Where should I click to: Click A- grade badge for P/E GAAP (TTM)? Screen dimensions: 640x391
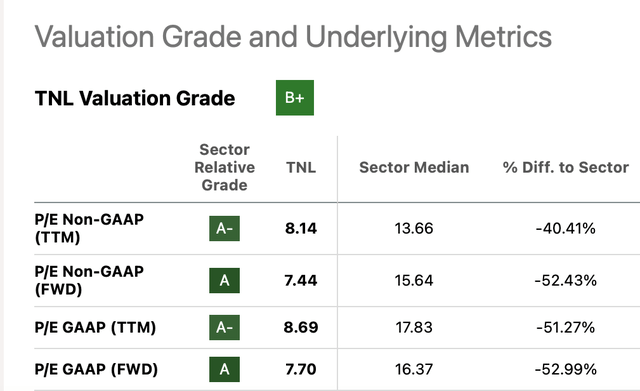[224, 327]
